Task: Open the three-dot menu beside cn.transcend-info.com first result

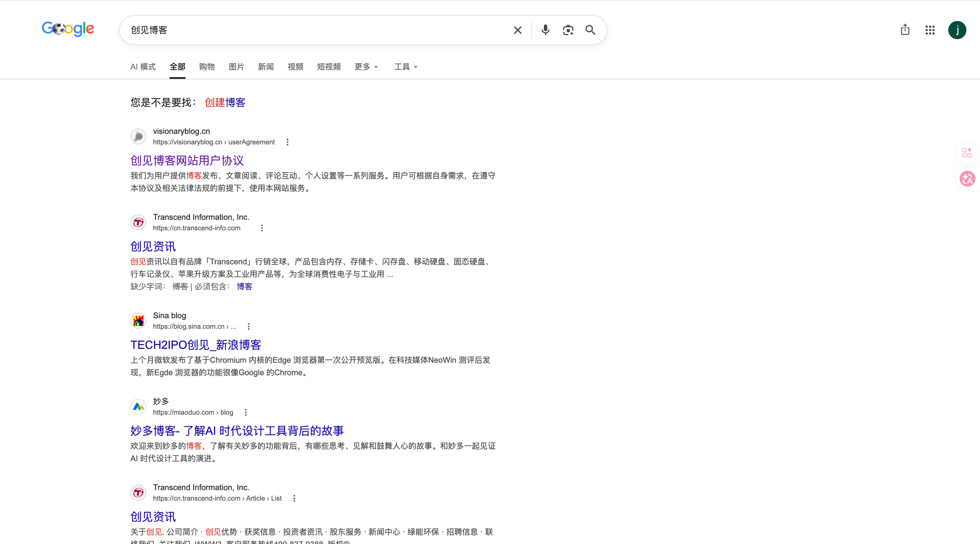Action: click(262, 228)
